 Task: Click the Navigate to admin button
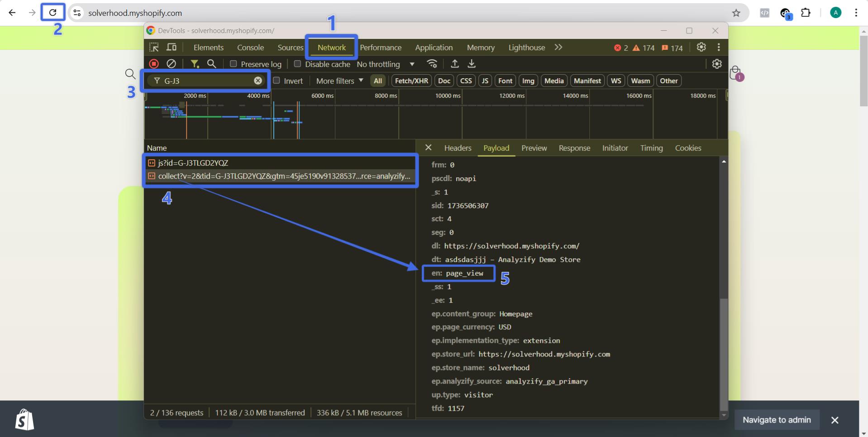pyautogui.click(x=777, y=420)
